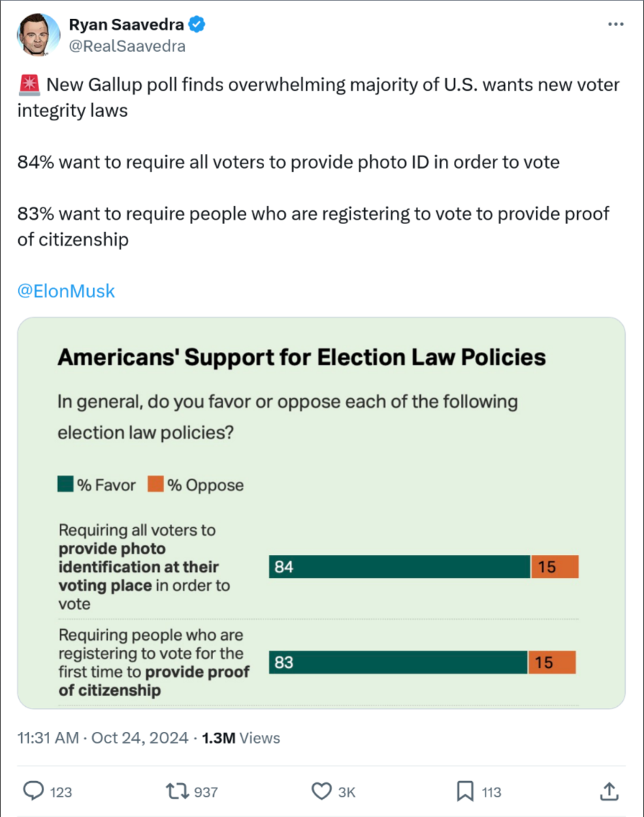This screenshot has height=817, width=644.
Task: Click the 84 favor bar for photo ID
Action: [x=400, y=566]
